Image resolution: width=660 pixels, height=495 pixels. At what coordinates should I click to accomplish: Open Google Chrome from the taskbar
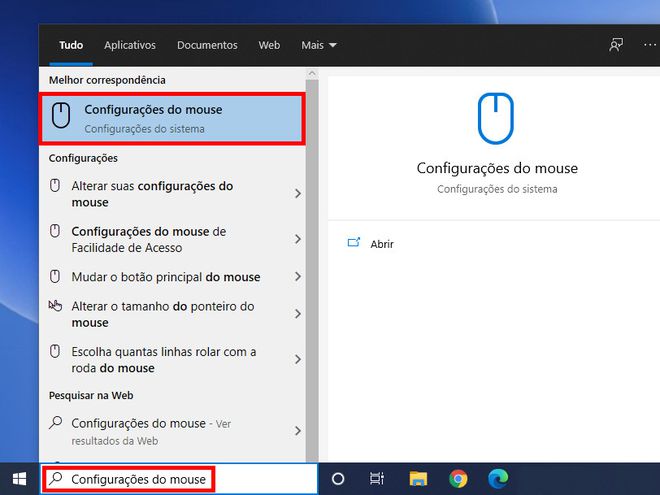pos(458,479)
